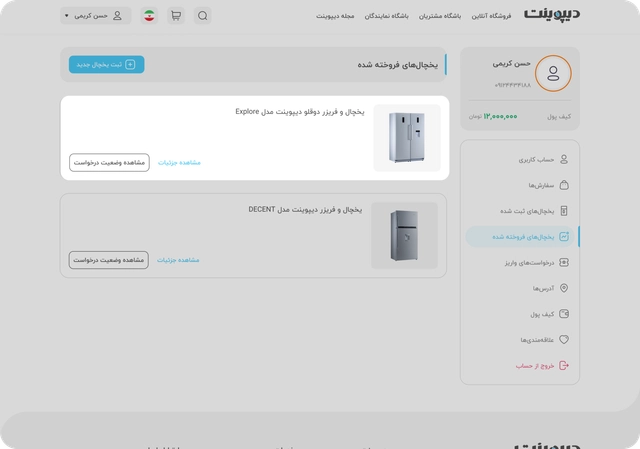Click the Iran flag language icon

pyautogui.click(x=149, y=16)
